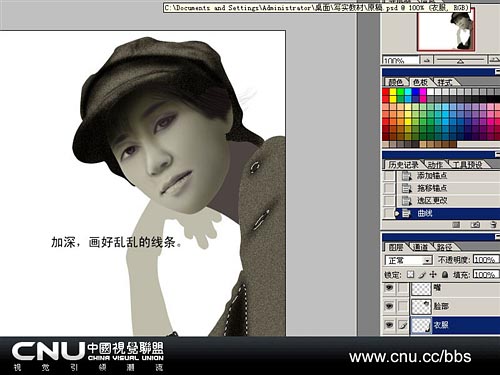Pick the magenta swatch in top row
The image size is (500, 375).
coord(423,92)
